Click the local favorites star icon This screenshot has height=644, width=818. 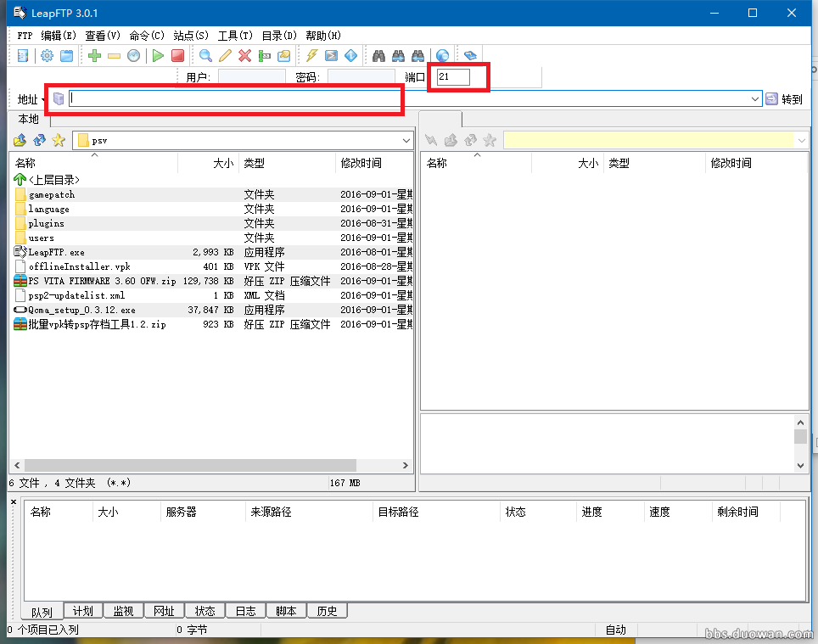click(59, 140)
